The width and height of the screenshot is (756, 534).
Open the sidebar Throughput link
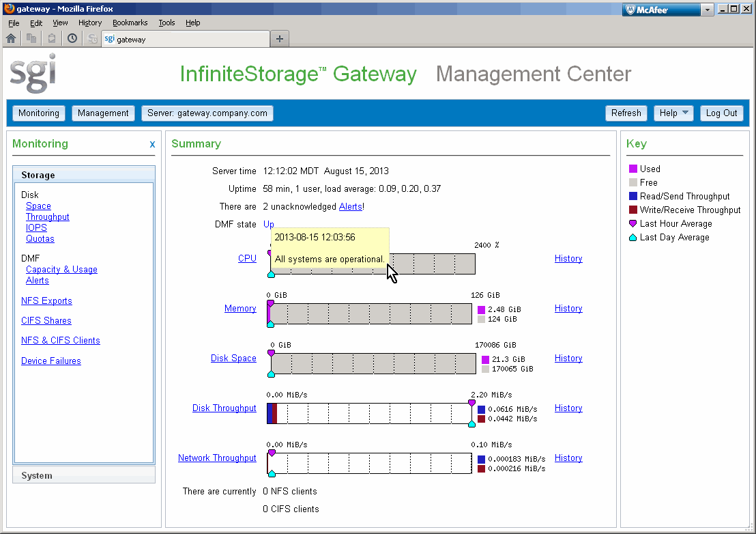click(x=48, y=216)
